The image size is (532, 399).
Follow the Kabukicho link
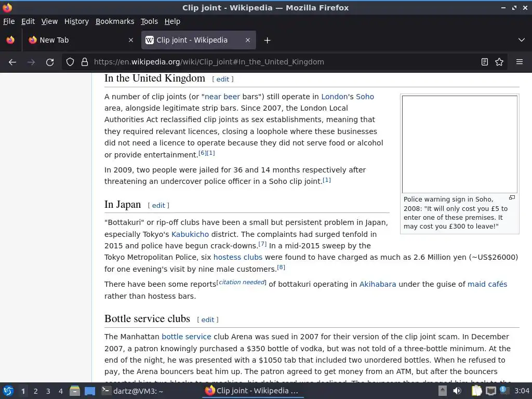(190, 234)
